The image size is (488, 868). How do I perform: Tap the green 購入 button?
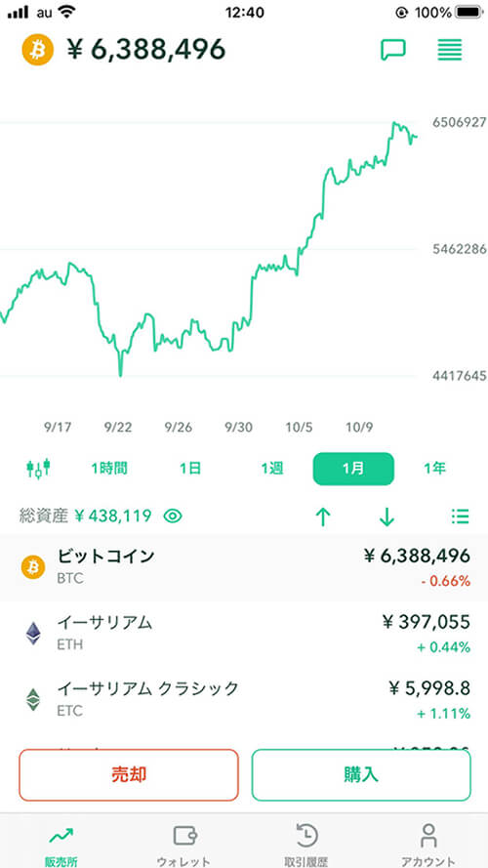tap(361, 775)
